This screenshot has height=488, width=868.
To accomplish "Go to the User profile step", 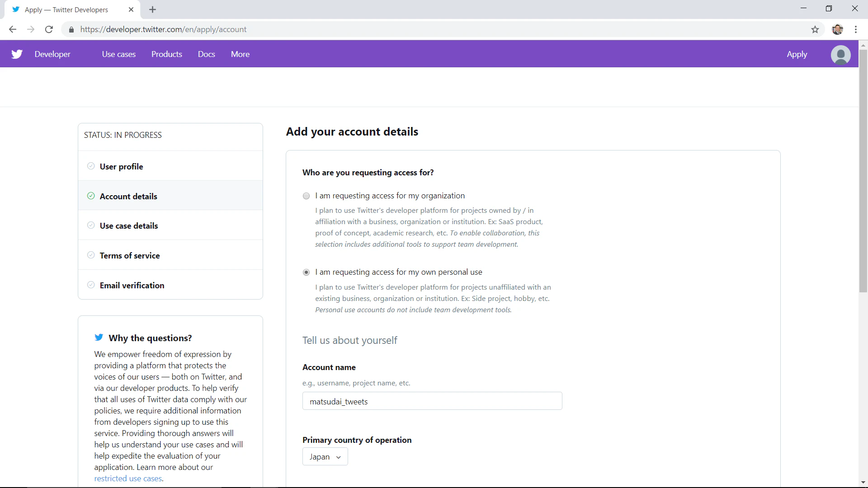I will pos(170,166).
